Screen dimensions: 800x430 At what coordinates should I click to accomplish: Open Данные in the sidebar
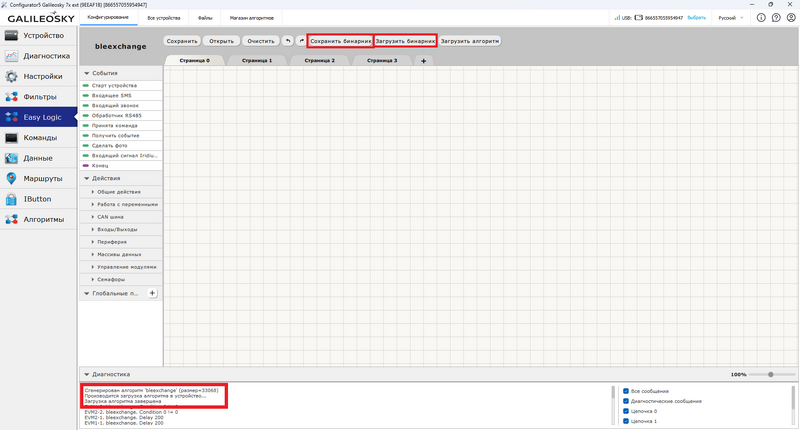point(38,158)
